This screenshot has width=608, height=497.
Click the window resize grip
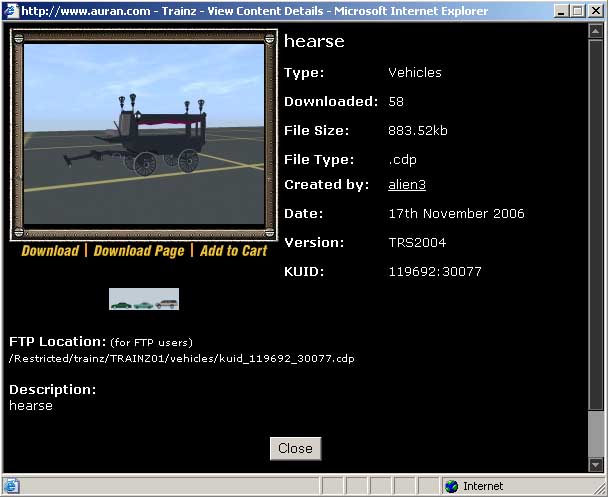[x=599, y=487]
